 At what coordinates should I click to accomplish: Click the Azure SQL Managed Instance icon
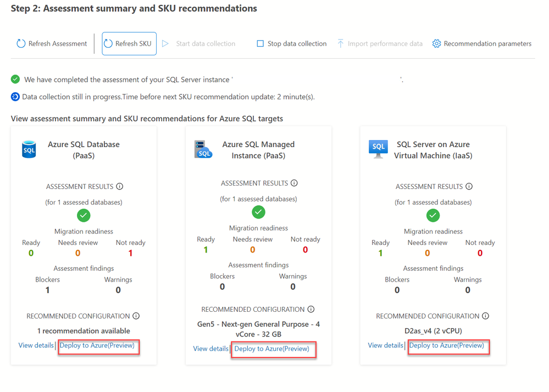(203, 150)
